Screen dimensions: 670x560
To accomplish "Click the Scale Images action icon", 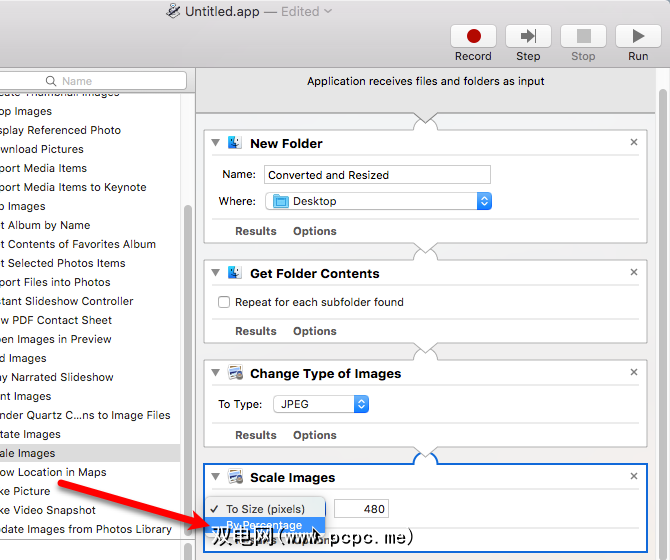I will pos(235,477).
